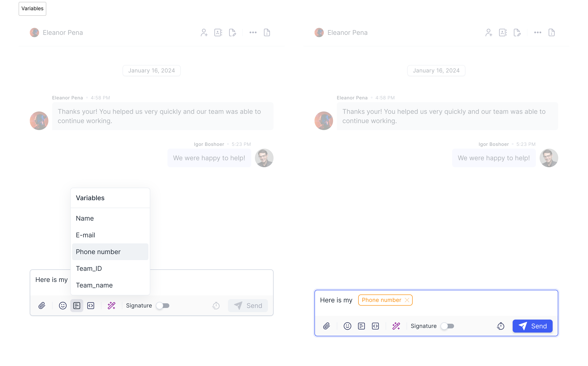Click the conversation summary icon top right
The height and width of the screenshot is (366, 588).
pyautogui.click(x=552, y=32)
